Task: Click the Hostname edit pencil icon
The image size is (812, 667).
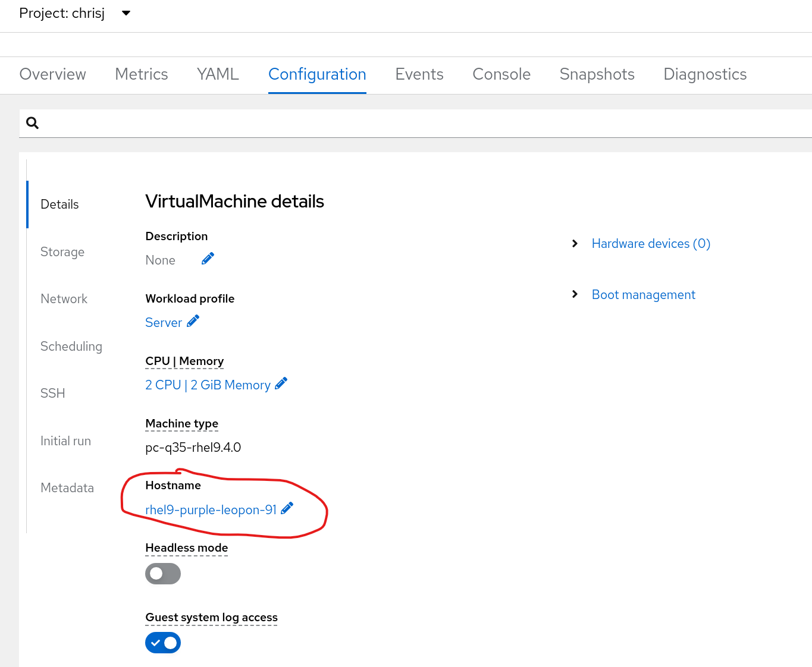Action: pyautogui.click(x=287, y=508)
